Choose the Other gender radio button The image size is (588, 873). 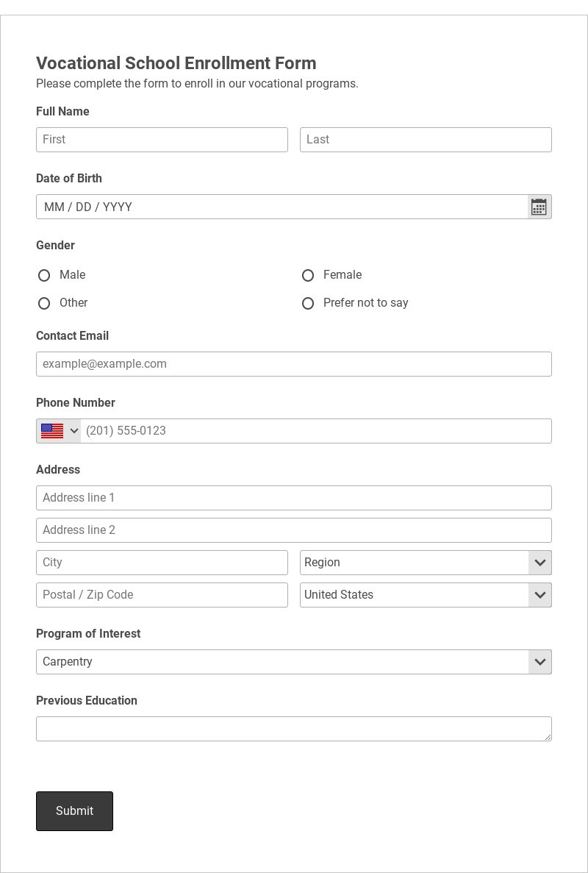point(44,303)
